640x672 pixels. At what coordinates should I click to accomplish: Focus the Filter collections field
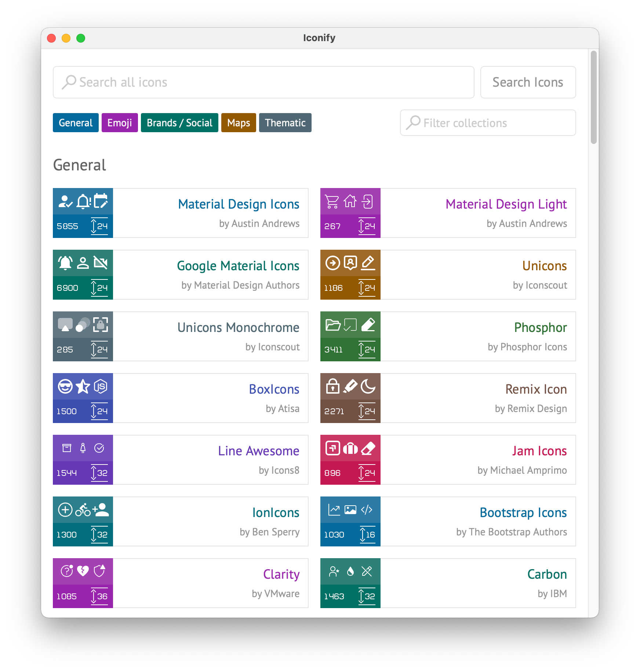[488, 123]
